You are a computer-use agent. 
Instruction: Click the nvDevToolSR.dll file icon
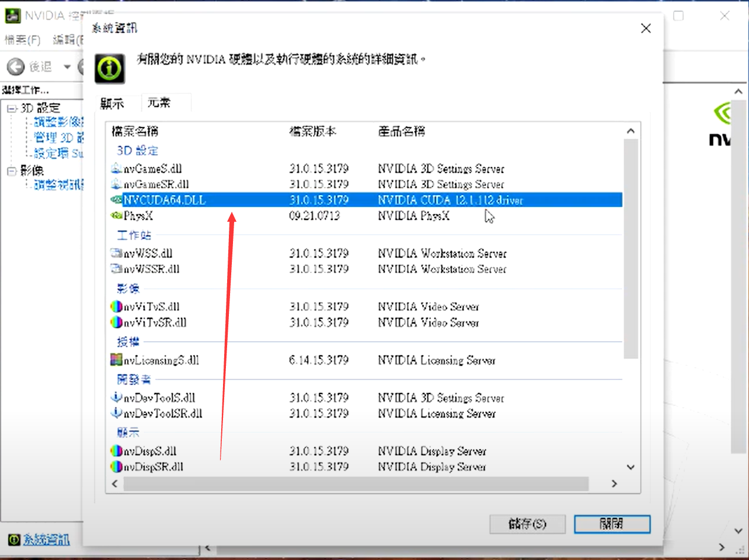[116, 413]
